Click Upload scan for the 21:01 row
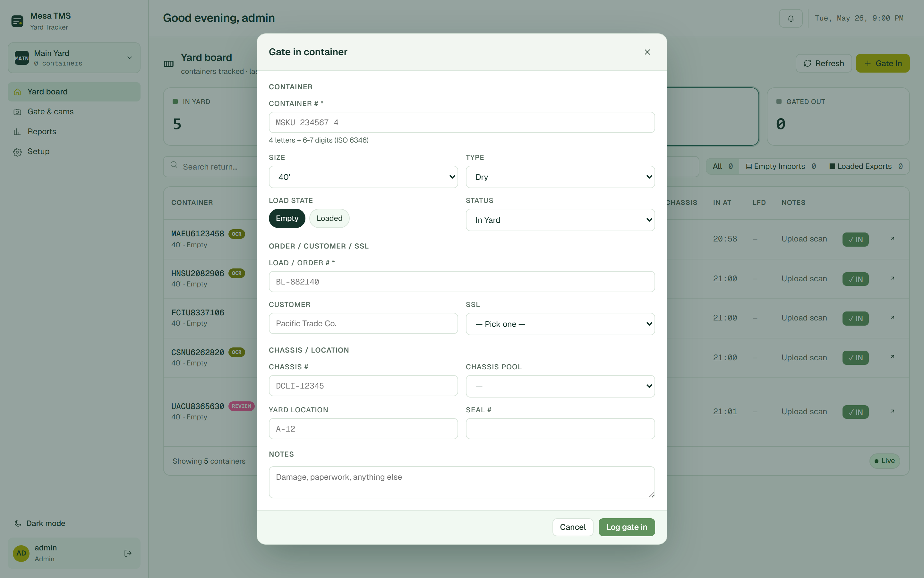The width and height of the screenshot is (924, 578). pos(804,411)
